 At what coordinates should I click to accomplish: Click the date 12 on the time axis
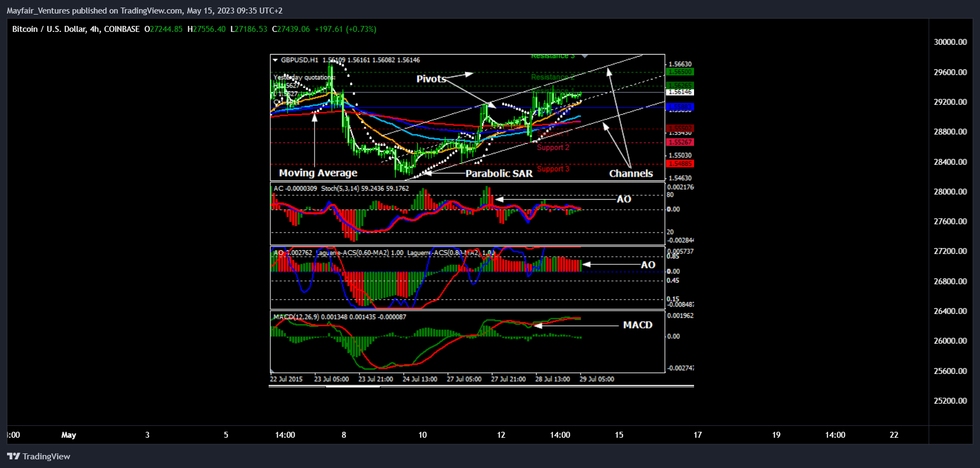501,435
